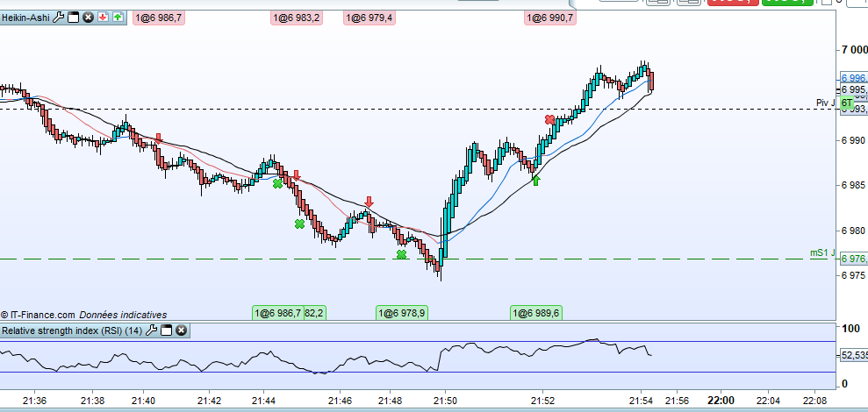Click the green up-arrow icon beside Heikin-Ashi
This screenshot has height=412, width=868.
118,18
